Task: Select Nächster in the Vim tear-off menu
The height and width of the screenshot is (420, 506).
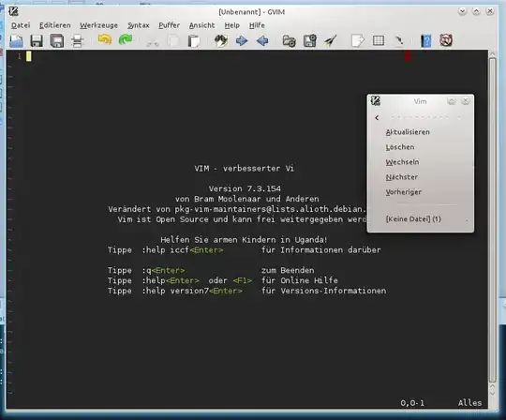Action: 402,177
